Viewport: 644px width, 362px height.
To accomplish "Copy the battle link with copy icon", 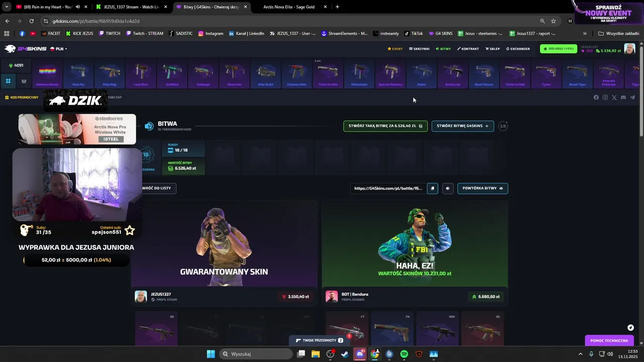I will (x=432, y=189).
